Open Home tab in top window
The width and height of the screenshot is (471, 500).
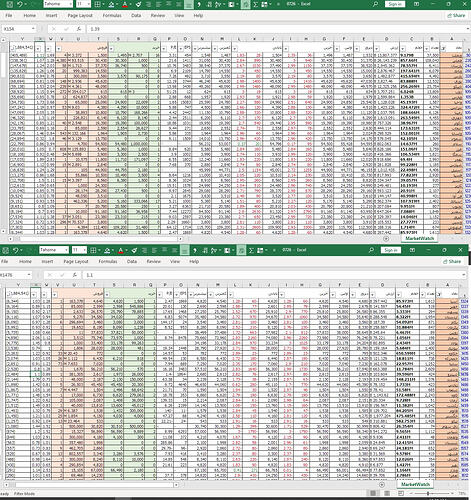point(29,16)
